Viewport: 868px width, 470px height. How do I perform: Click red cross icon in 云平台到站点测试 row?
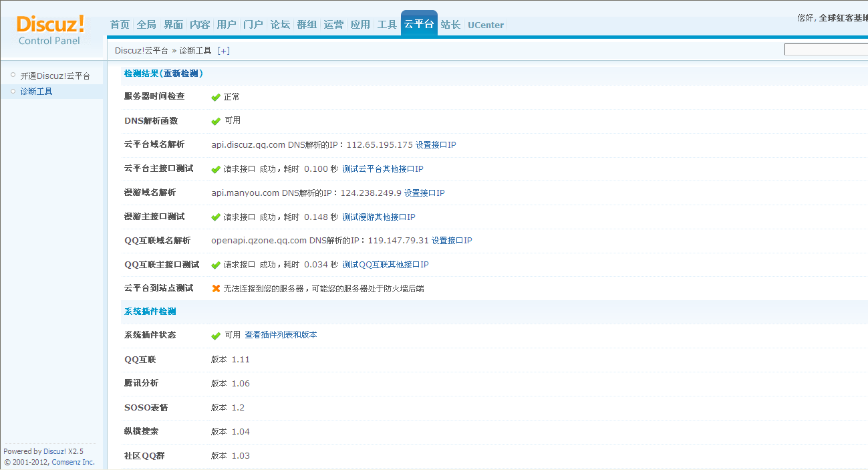(x=216, y=289)
